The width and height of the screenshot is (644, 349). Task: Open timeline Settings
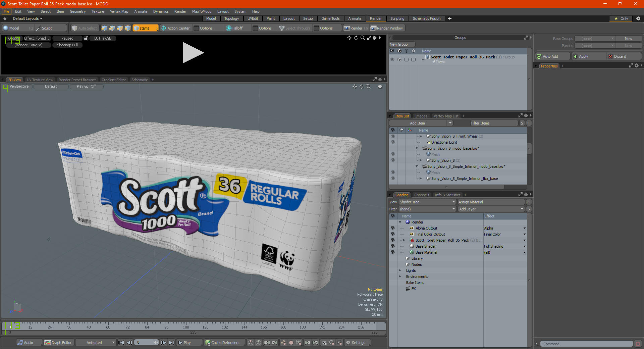358,343
